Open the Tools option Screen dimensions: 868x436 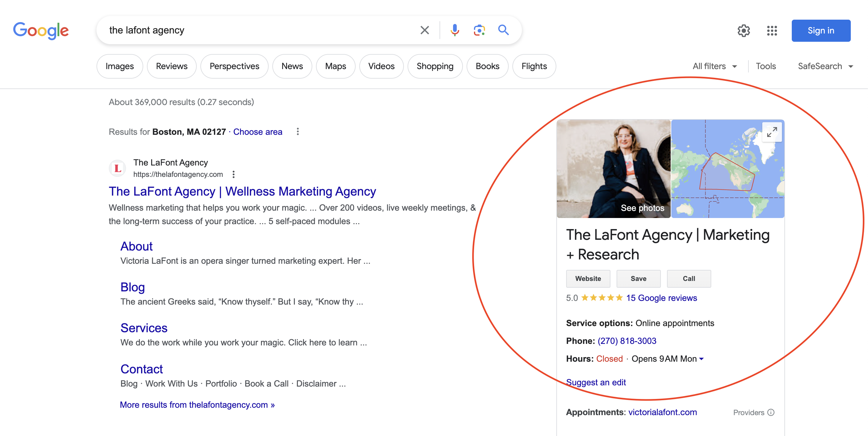[x=766, y=66]
